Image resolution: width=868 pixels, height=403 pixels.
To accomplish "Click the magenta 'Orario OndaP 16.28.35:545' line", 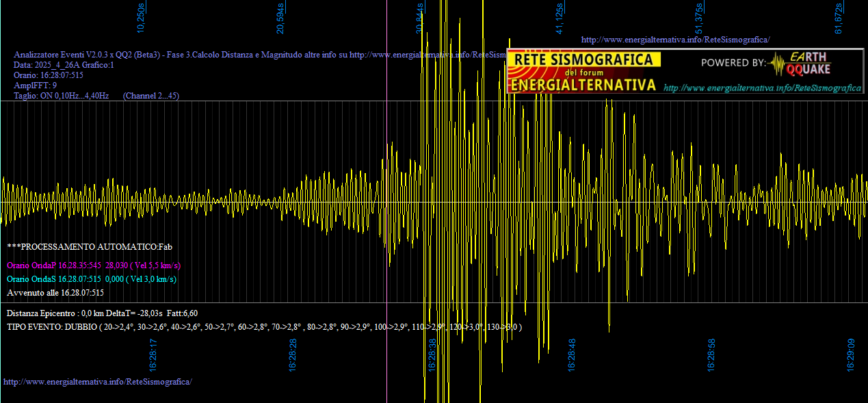I will click(x=94, y=265).
